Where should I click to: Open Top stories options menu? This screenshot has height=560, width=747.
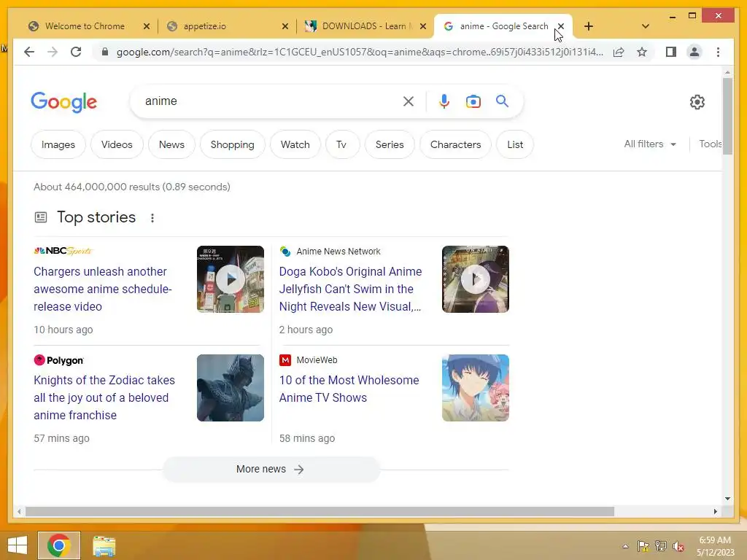152,217
